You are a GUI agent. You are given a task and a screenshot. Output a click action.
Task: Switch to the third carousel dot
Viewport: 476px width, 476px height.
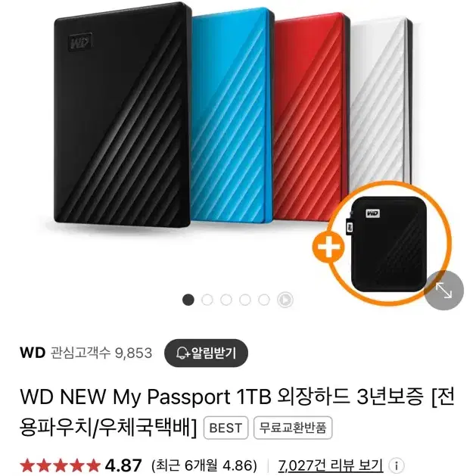(x=226, y=300)
